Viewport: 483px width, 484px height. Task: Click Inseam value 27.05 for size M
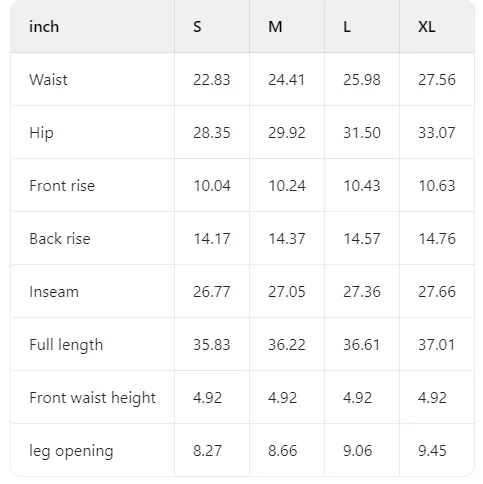287,292
